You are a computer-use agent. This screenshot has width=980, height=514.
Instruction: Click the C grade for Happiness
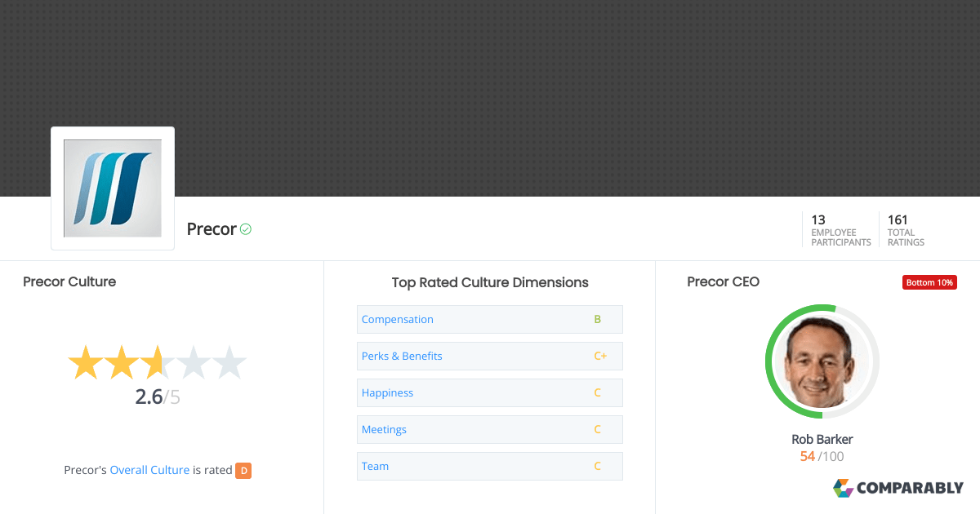(598, 392)
